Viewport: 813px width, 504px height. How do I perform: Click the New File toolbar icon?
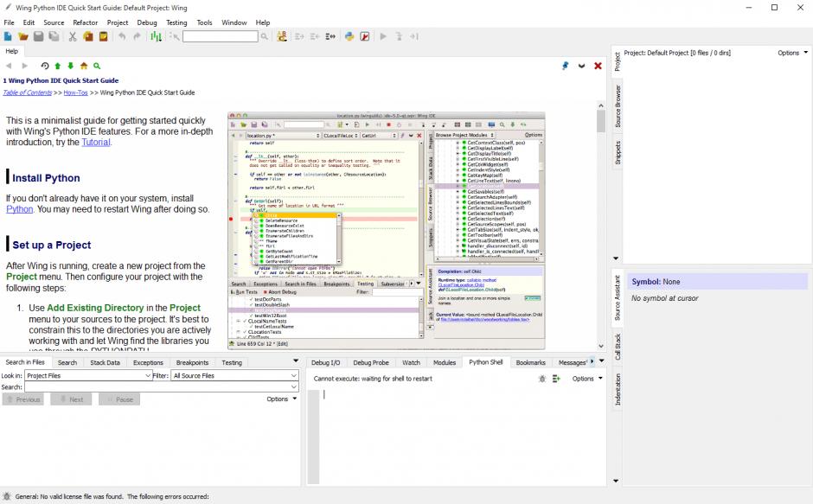(x=8, y=36)
